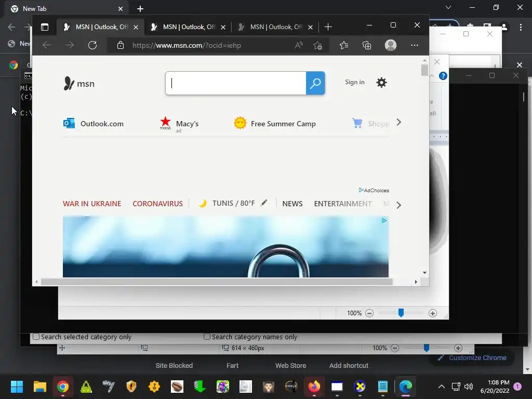This screenshot has height=399, width=532.
Task: Click the Edge address bar URL
Action: (187, 46)
